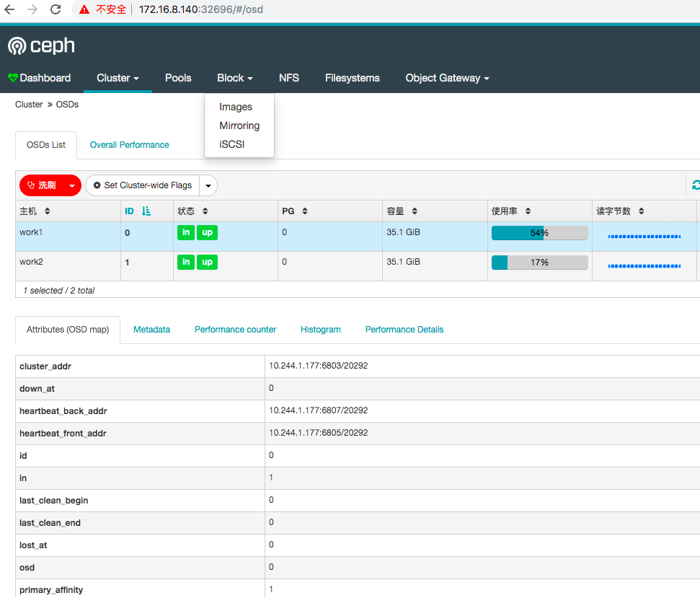Click the down_at attribute label
700x598 pixels.
tap(37, 389)
